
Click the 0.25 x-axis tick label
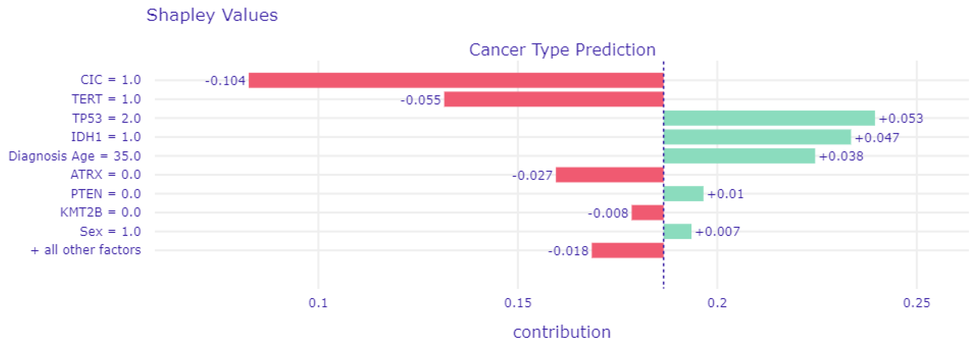916,303
